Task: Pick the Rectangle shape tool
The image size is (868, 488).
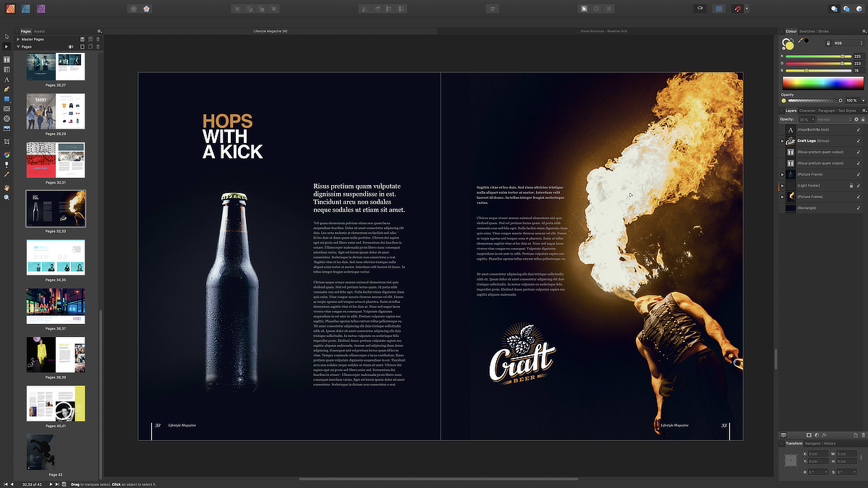Action: pos(7,99)
